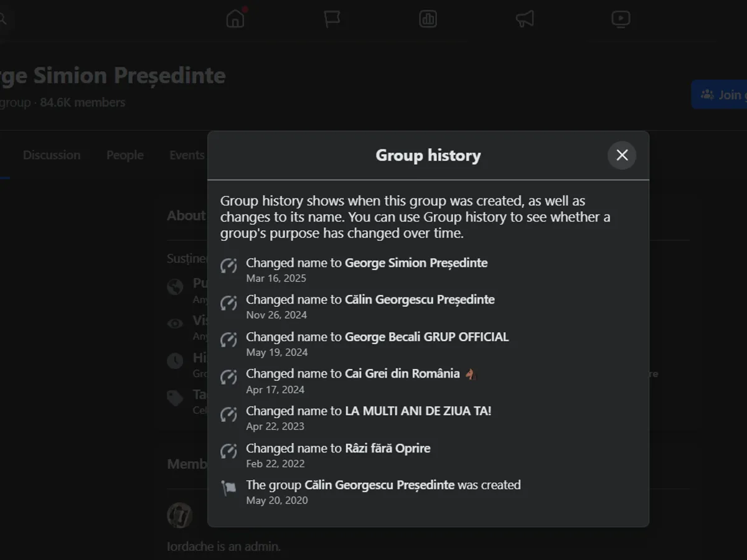Open the Video play icon
Screen dimensions: 747x560
pyautogui.click(x=621, y=19)
